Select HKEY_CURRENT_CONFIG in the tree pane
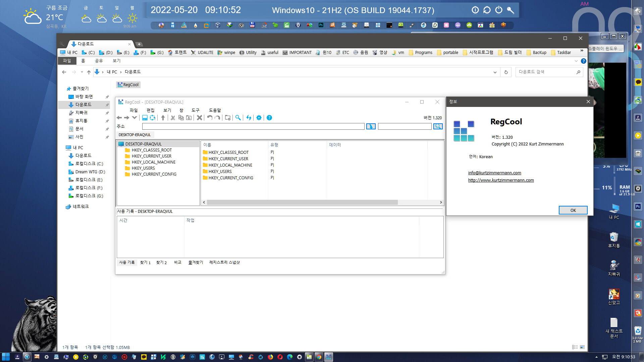The width and height of the screenshot is (644, 362). [154, 174]
